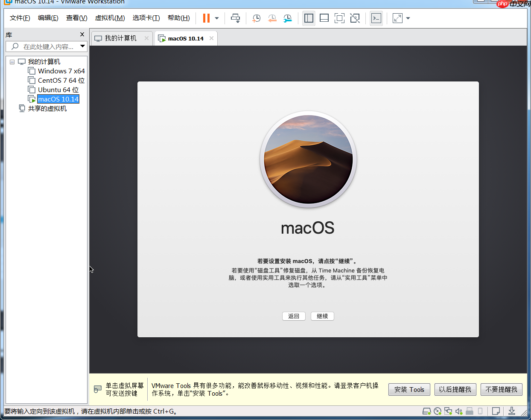Screen dimensions: 531x420
Task: Suspend the virtual machine
Action: point(206,18)
